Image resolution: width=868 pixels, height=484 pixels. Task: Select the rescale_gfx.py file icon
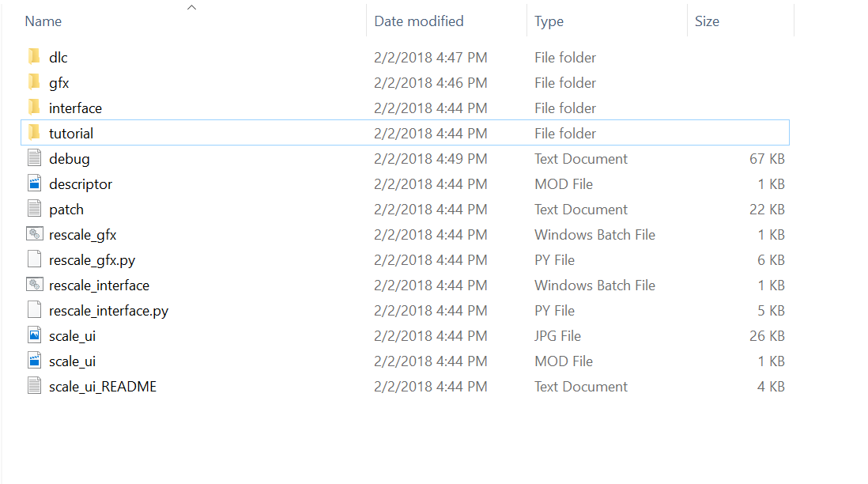pyautogui.click(x=34, y=260)
